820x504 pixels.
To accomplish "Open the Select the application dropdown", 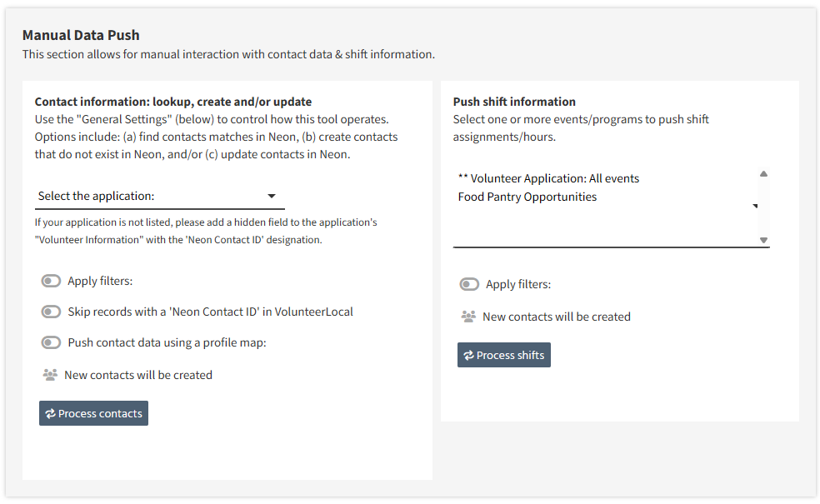I will pyautogui.click(x=159, y=197).
